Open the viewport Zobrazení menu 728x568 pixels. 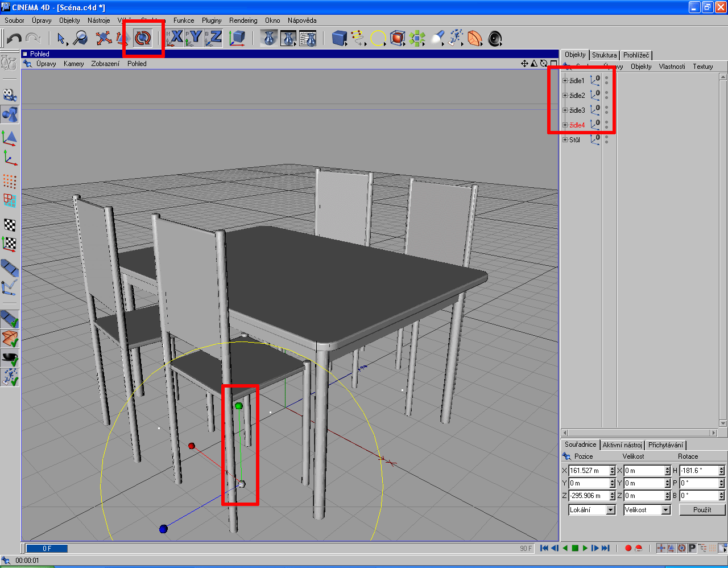click(x=105, y=64)
